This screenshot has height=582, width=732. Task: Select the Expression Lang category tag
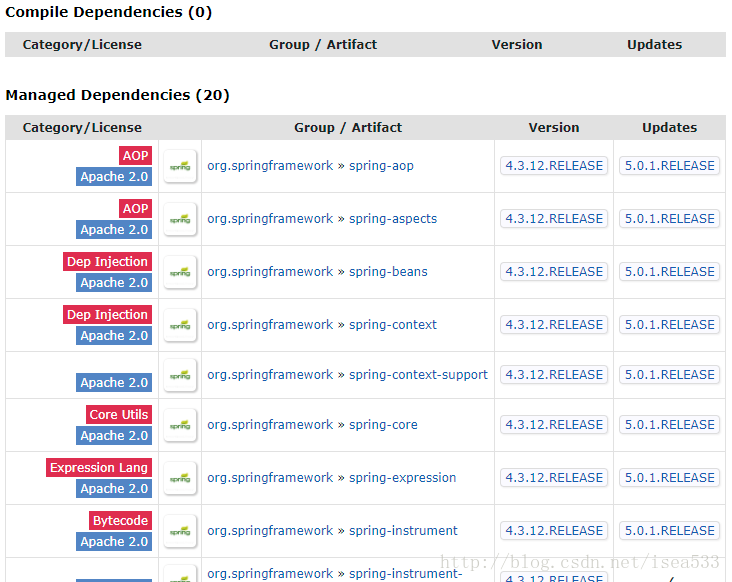tap(99, 467)
